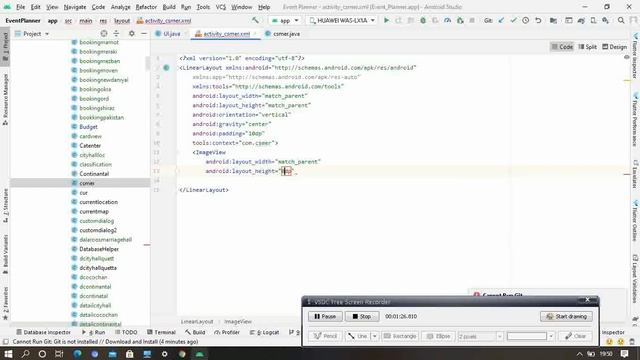The width and height of the screenshot is (640, 360).
Task: Click the Cannot Run Git status message
Action: [105, 342]
